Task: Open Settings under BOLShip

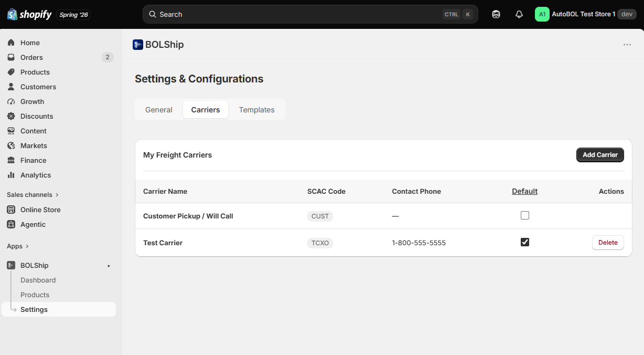Action: coord(59,309)
